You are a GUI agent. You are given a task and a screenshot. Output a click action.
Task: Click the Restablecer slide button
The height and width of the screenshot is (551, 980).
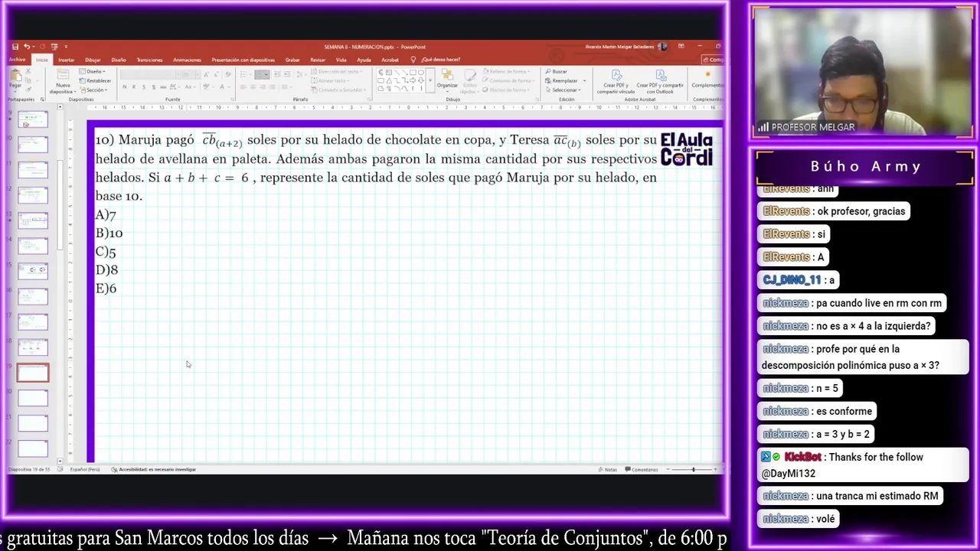pos(95,80)
